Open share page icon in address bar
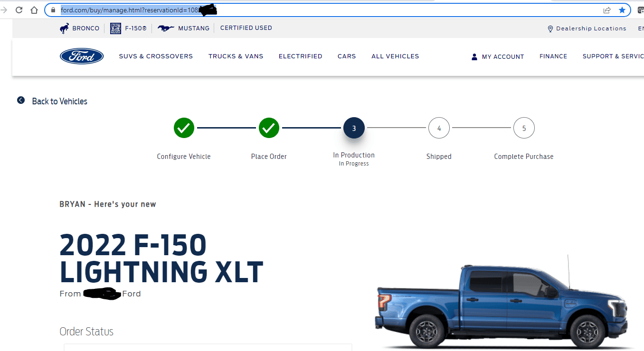 coord(607,10)
